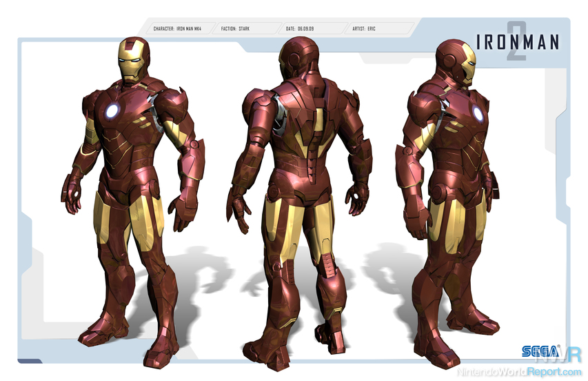Select the back-view Iron Man render
This screenshot has height=381, width=588.
(299, 204)
